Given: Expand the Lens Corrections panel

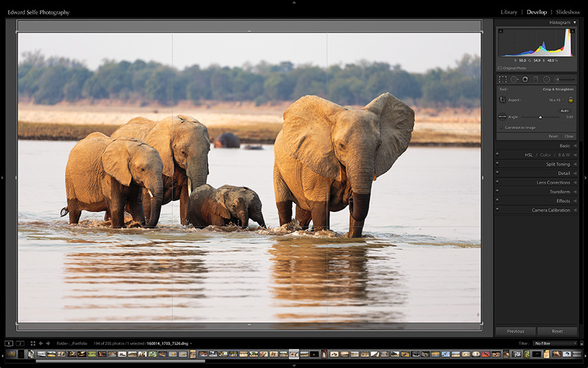Looking at the screenshot, I should [575, 183].
